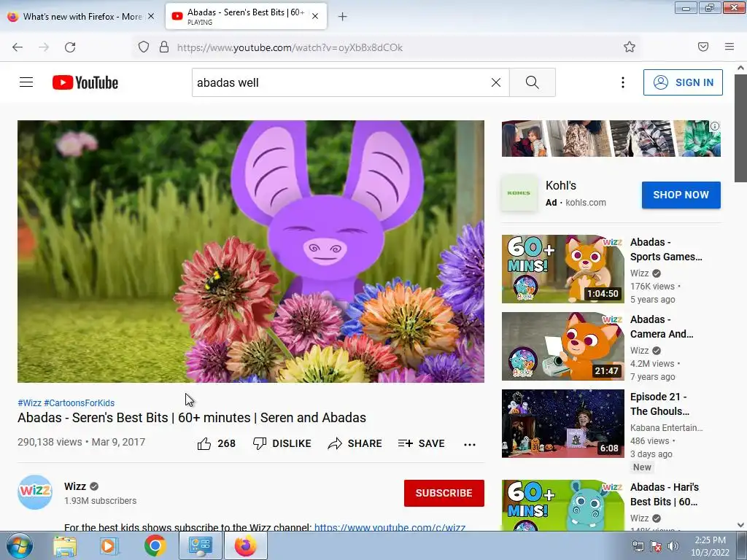Click the SIGN IN button
This screenshot has width=747, height=560.
(683, 82)
